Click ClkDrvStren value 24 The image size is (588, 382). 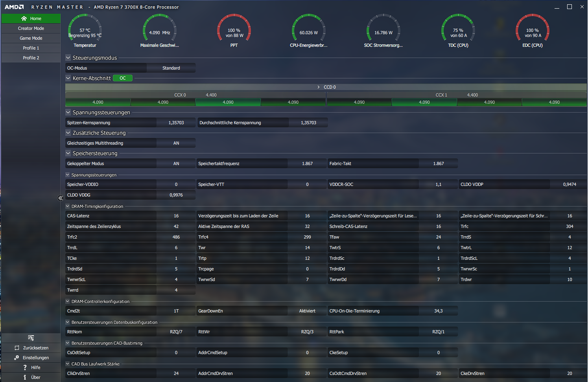click(x=176, y=373)
